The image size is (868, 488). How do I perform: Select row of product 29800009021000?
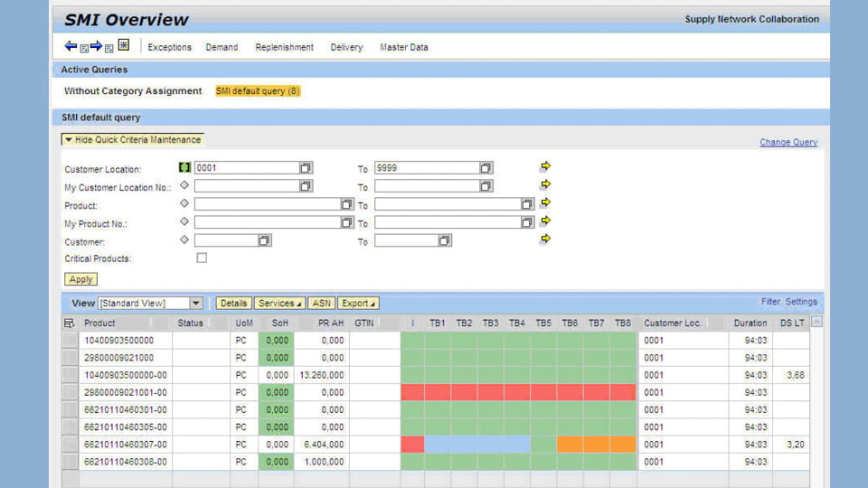tap(71, 358)
